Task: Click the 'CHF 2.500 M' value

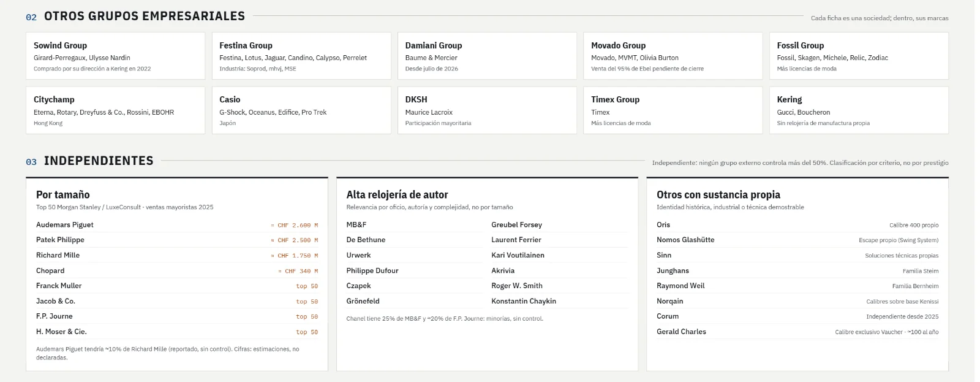Action: pyautogui.click(x=295, y=240)
